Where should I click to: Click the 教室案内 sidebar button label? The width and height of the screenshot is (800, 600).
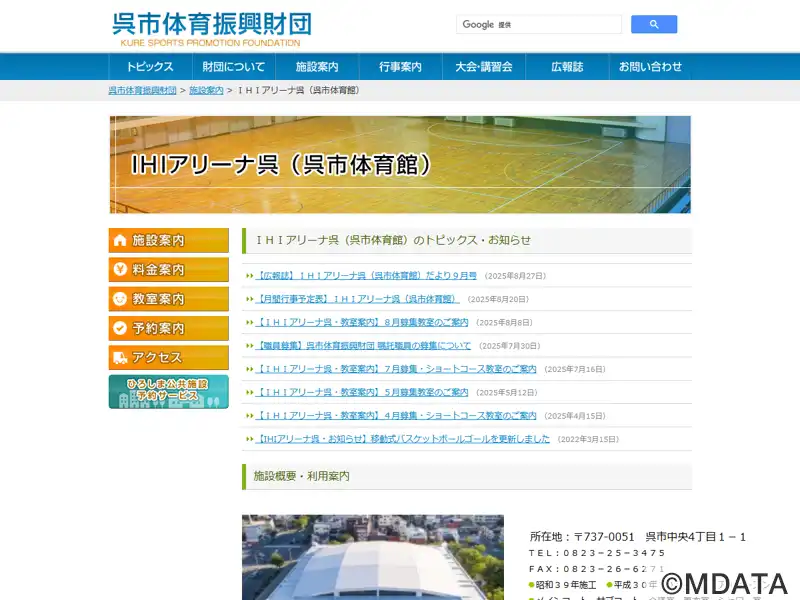point(158,298)
